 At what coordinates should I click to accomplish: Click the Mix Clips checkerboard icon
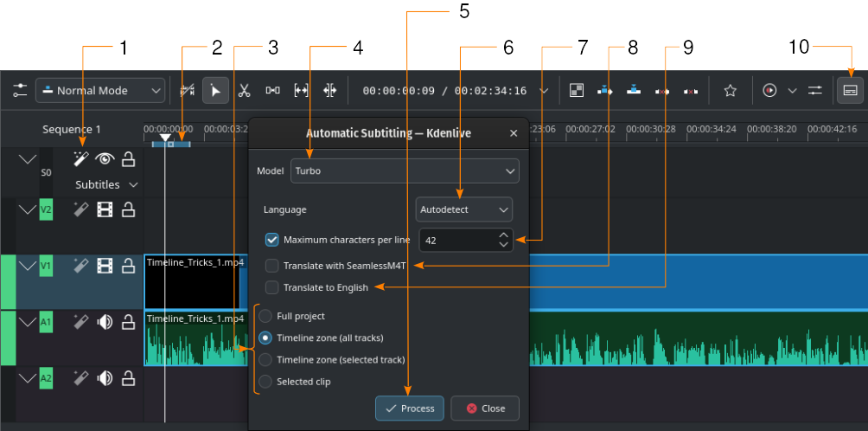click(577, 90)
